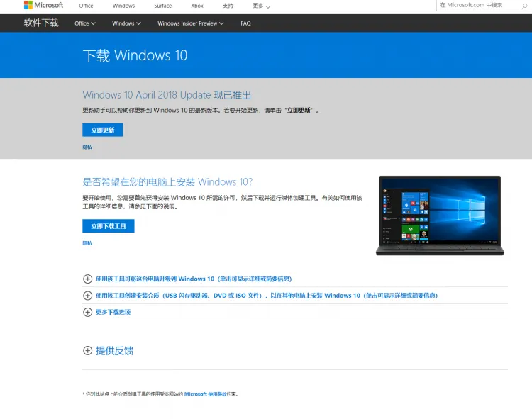Open the Microsoft 使用条款 link in footer note

[211, 393]
